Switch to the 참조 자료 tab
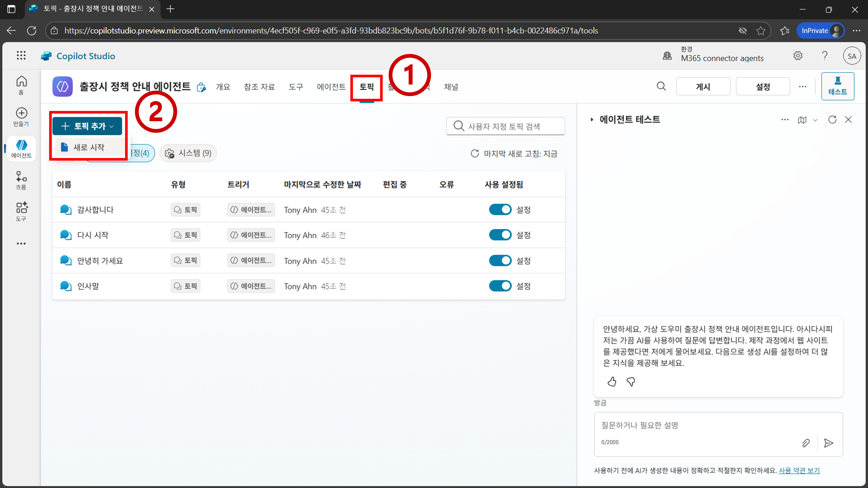868x488 pixels. 259,87
